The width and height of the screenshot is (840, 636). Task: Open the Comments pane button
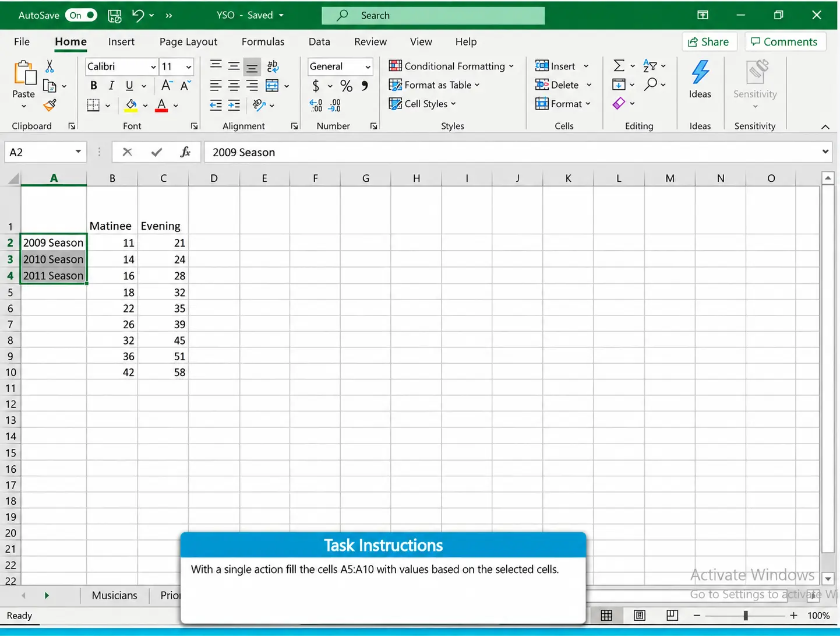coord(785,41)
